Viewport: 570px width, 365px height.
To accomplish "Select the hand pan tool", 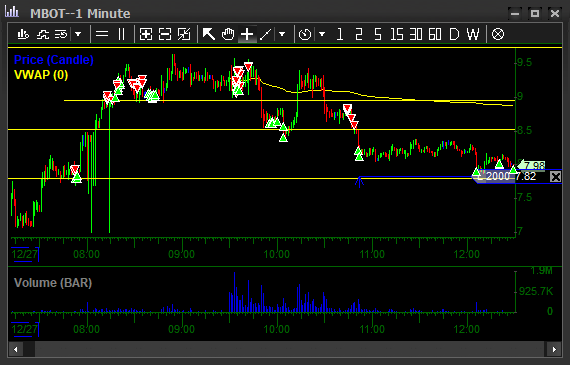I will (x=228, y=35).
